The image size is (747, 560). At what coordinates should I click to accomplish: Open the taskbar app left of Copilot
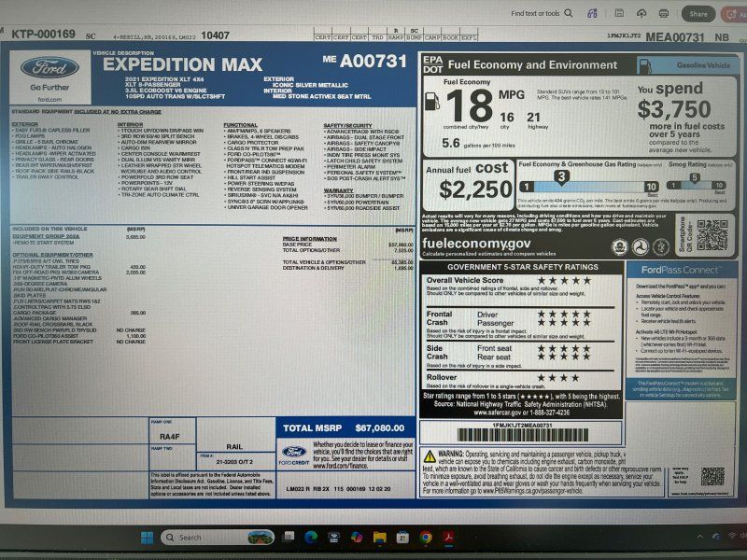point(334,538)
